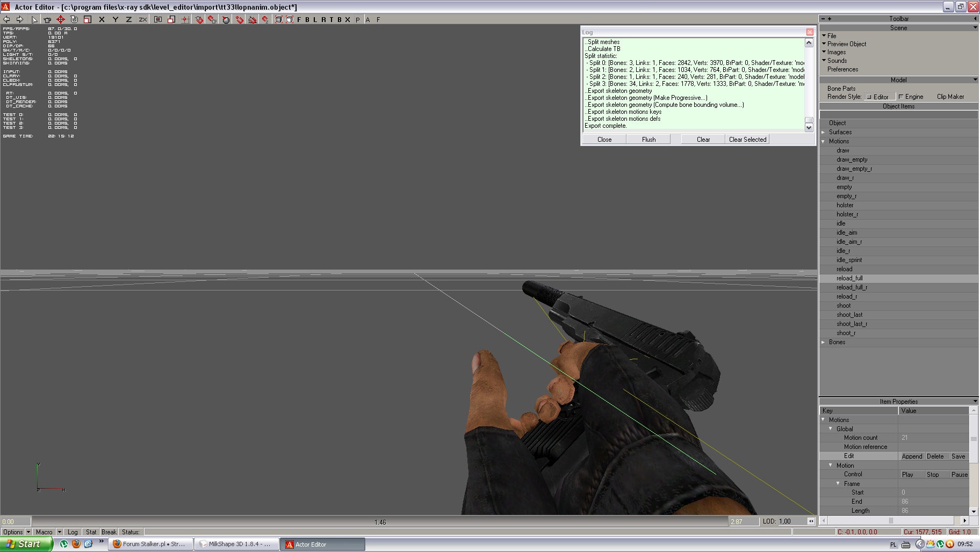Open MilkShape 3D from the taskbar

click(x=236, y=544)
